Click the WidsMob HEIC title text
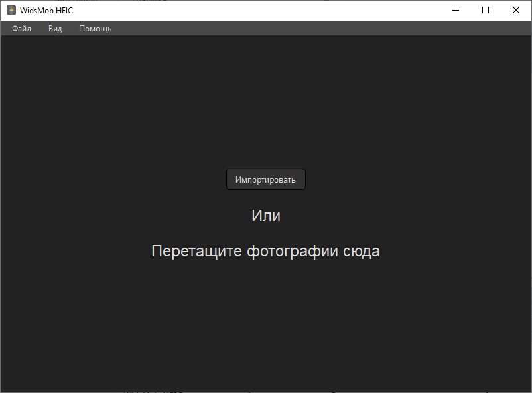Screen dimensions: 532x393 (46, 11)
